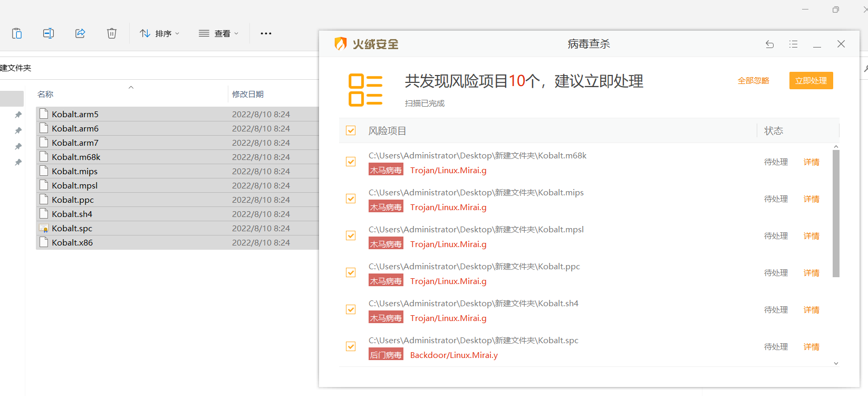
Task: Select file Kobalt.arm5 in Explorer
Action: pyautogui.click(x=177, y=114)
